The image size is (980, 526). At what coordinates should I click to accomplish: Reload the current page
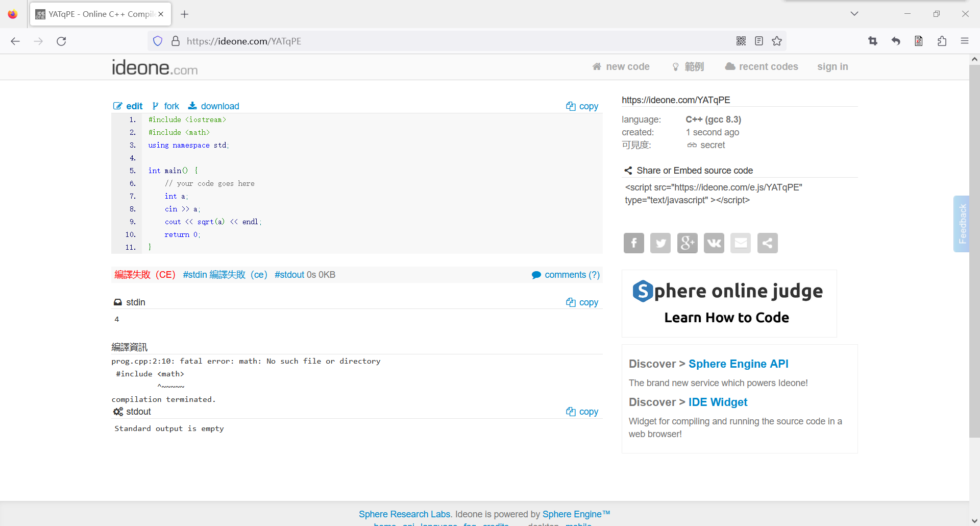point(61,41)
